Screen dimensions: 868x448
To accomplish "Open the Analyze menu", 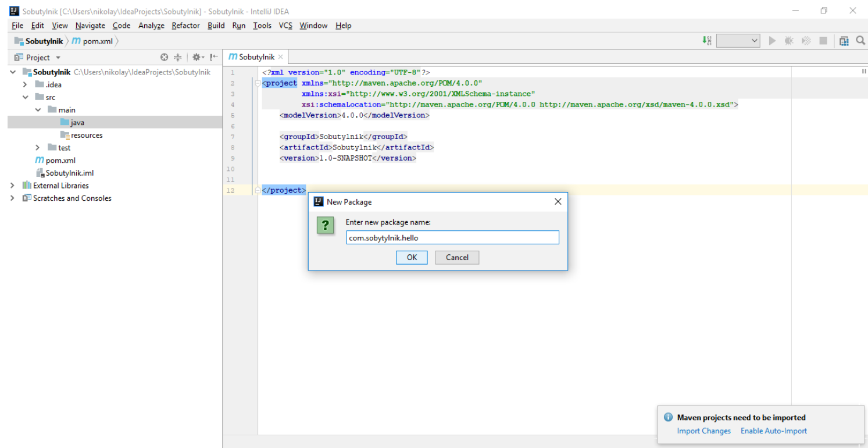I will pyautogui.click(x=151, y=26).
